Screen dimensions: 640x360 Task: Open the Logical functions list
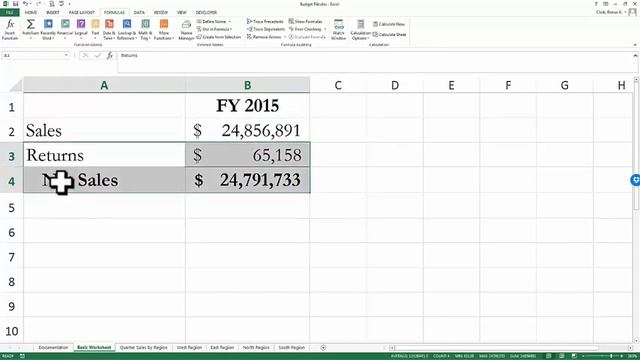(81, 30)
